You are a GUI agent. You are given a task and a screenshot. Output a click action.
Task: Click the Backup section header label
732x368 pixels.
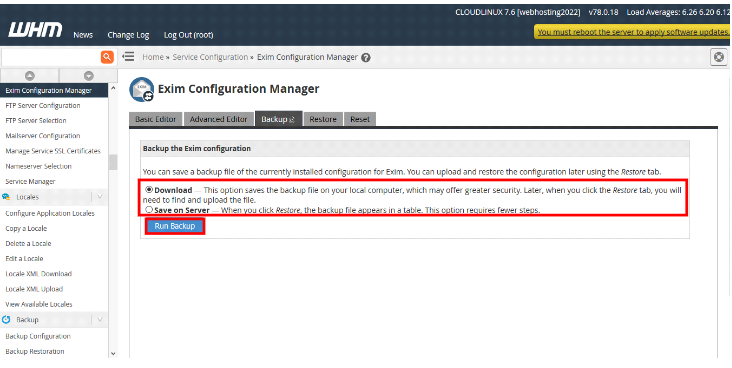point(28,320)
